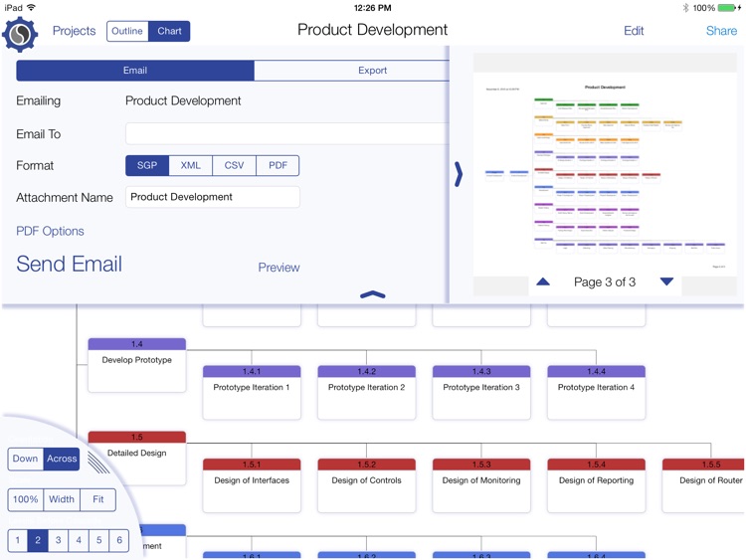Show level 3 of the hierarchy
The width and height of the screenshot is (746, 560).
(58, 540)
